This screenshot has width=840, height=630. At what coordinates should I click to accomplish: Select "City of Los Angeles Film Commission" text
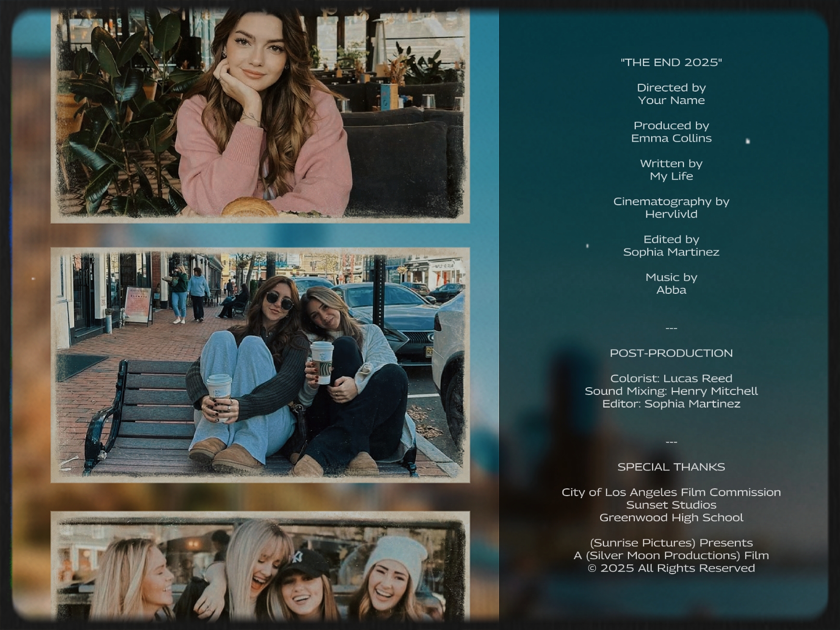coord(671,492)
